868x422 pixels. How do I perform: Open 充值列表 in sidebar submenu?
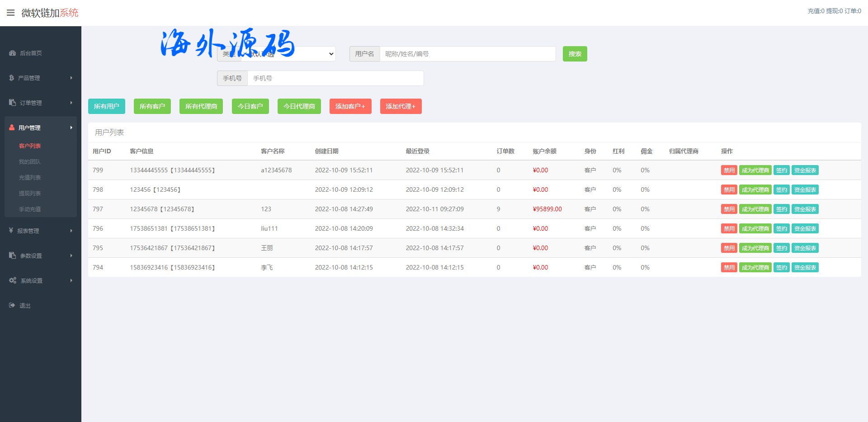pyautogui.click(x=30, y=178)
